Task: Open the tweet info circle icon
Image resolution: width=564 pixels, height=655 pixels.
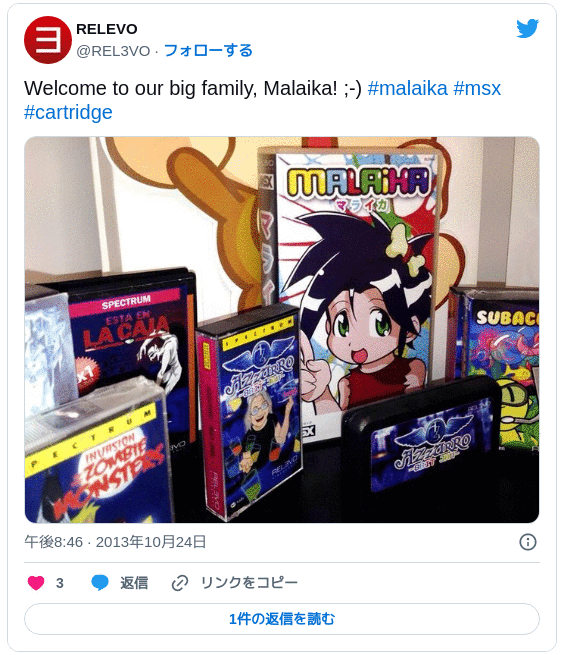Action: coord(528,542)
